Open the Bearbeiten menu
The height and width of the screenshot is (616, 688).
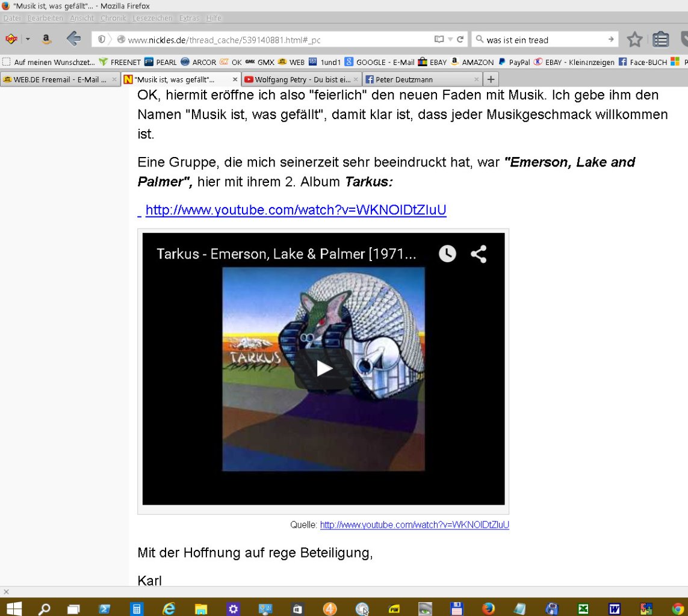click(x=45, y=18)
